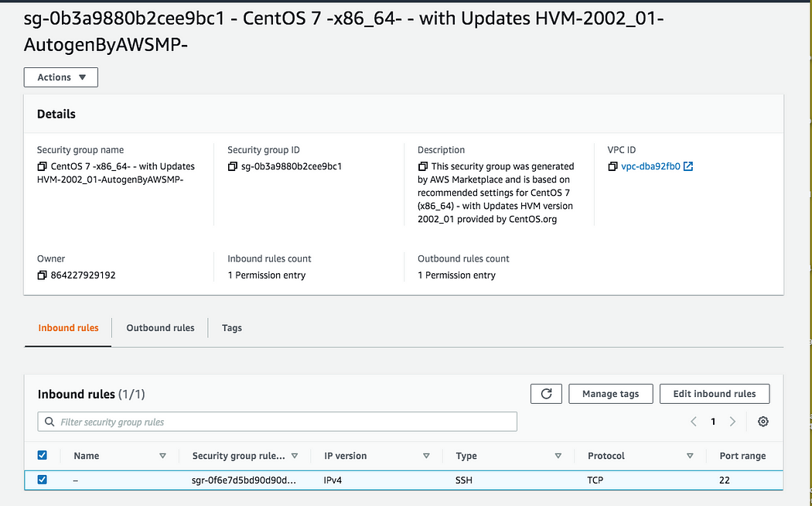Open the Actions dropdown menu
Screen dimensions: 812x506
coord(61,77)
